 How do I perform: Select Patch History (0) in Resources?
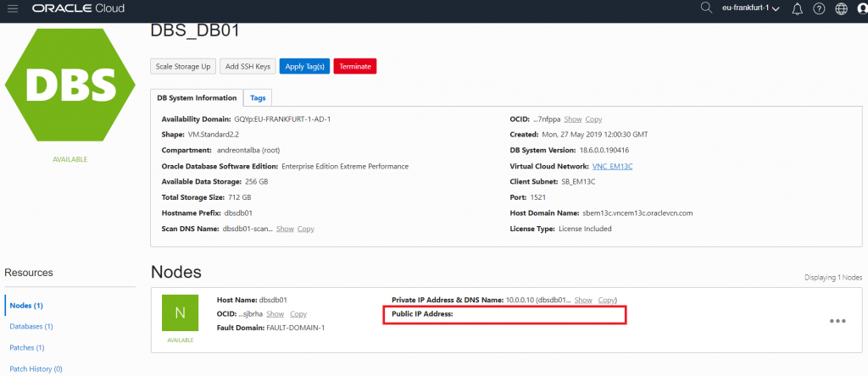[36, 368]
